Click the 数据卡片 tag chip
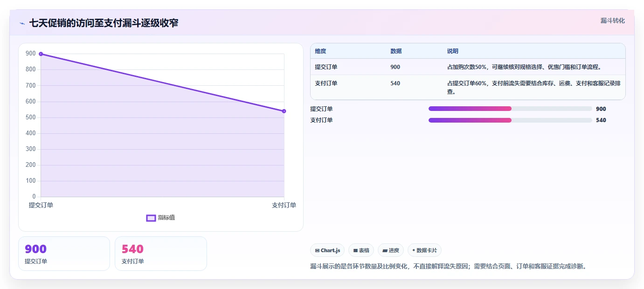This screenshot has height=289, width=644. pos(424,250)
